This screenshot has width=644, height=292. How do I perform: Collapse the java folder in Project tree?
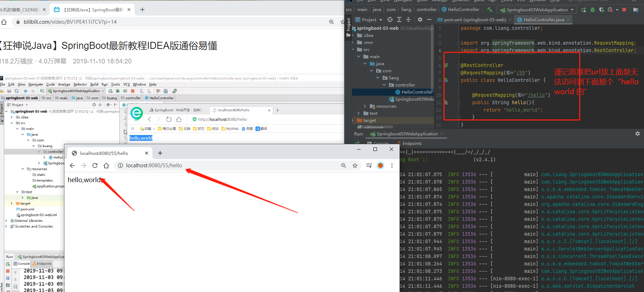[365, 64]
